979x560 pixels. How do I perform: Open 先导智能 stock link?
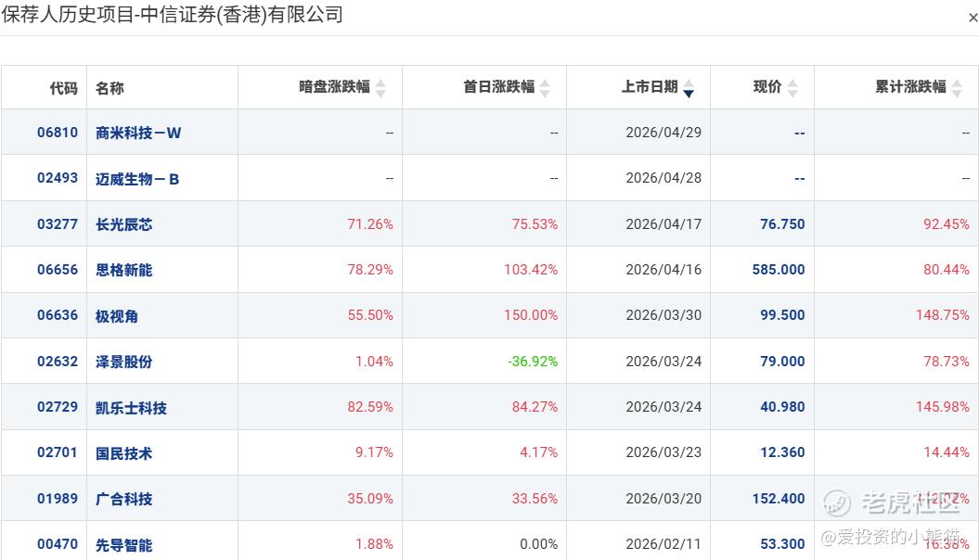[123, 545]
